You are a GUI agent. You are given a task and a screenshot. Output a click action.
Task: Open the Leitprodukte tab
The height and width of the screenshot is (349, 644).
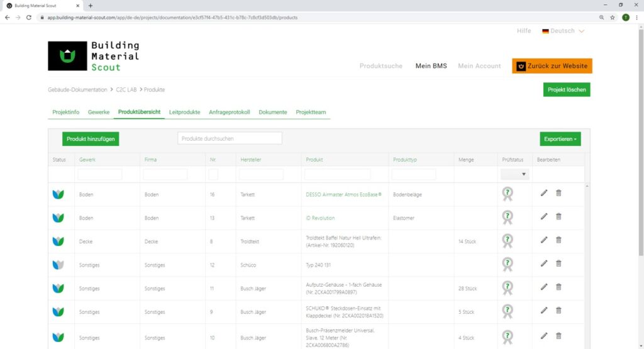pyautogui.click(x=184, y=112)
